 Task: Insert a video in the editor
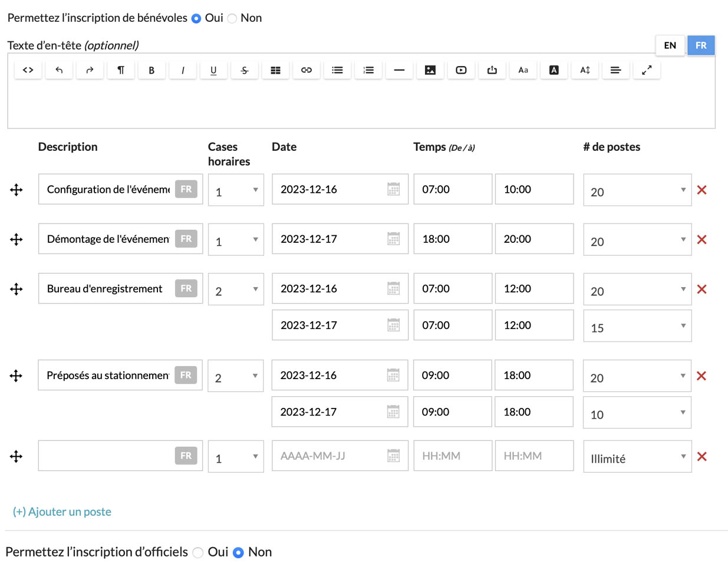461,70
